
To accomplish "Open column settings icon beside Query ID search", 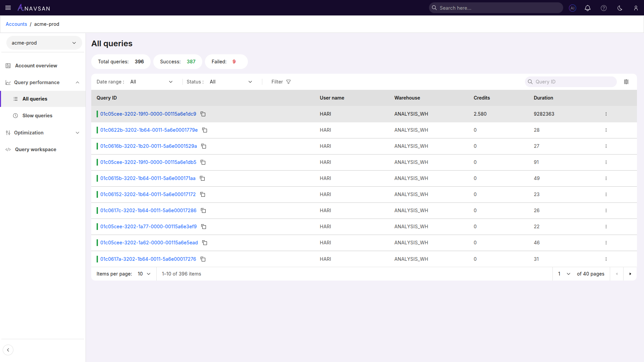I will pyautogui.click(x=626, y=82).
